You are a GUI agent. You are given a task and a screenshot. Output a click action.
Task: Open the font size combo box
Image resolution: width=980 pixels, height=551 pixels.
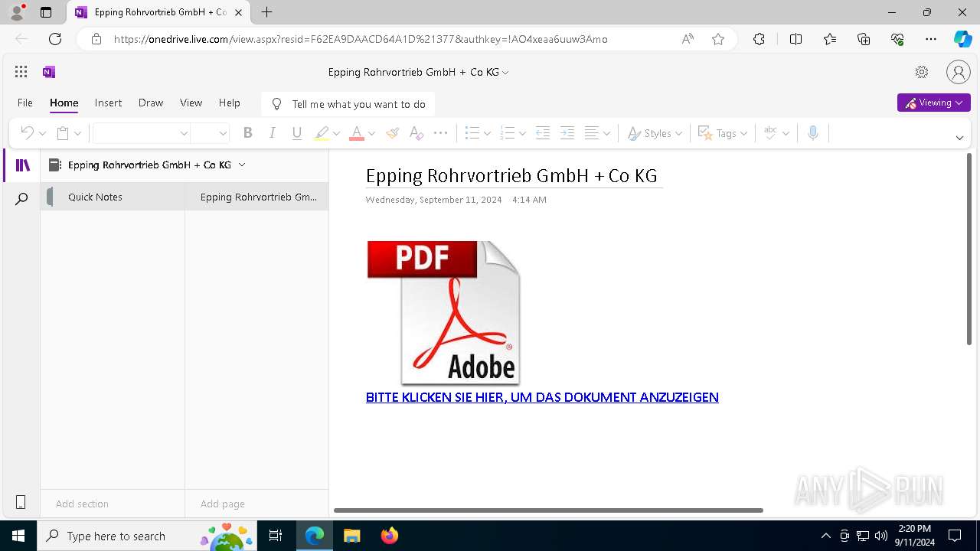pos(211,133)
